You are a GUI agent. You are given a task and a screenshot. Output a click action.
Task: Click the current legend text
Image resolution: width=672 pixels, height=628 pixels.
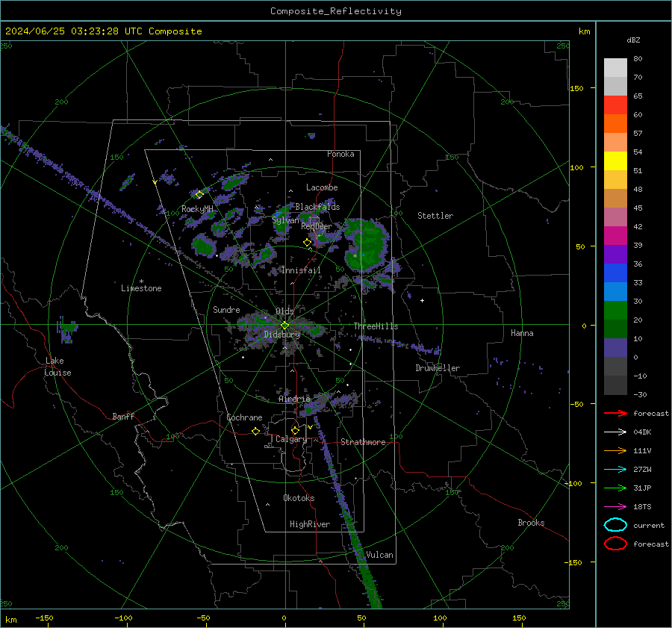point(649,525)
